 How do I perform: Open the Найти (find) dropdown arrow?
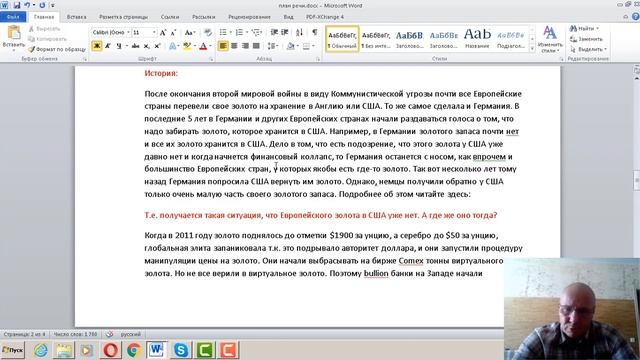[598, 29]
